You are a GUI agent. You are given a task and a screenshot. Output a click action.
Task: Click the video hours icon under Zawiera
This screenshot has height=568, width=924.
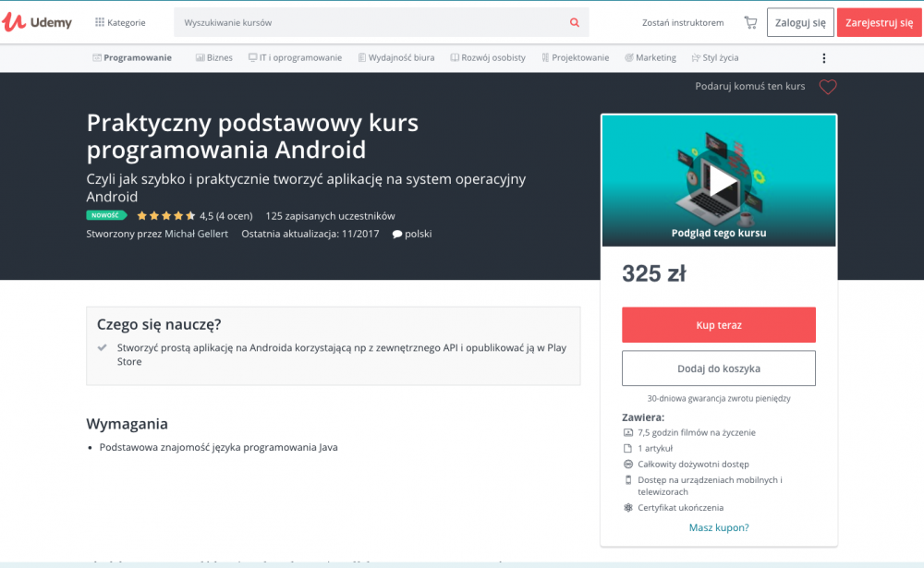pos(628,432)
